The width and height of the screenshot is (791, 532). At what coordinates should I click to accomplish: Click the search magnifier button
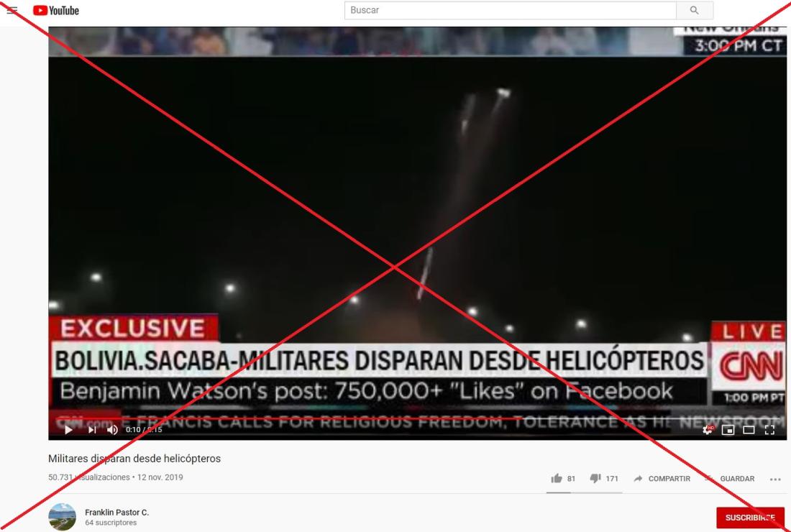695,10
